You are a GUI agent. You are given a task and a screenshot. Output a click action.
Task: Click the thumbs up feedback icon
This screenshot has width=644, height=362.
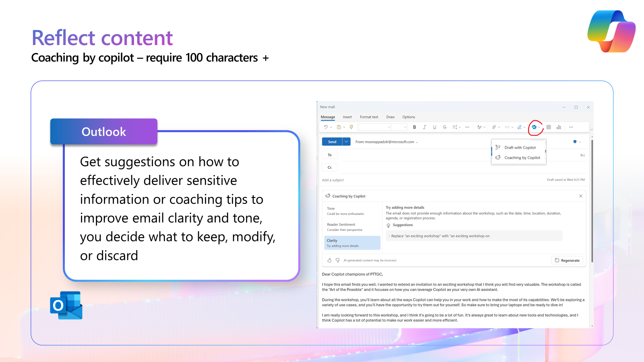coord(329,260)
